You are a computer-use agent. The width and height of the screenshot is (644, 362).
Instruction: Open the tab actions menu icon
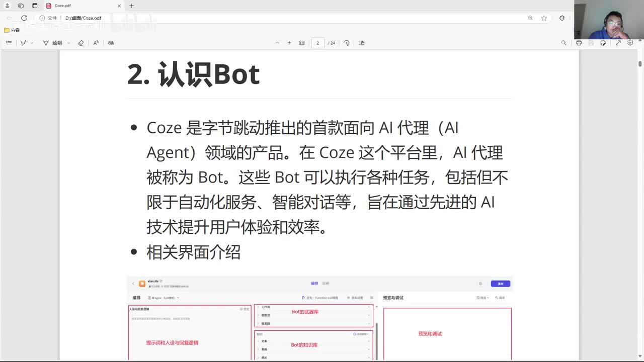[35, 6]
